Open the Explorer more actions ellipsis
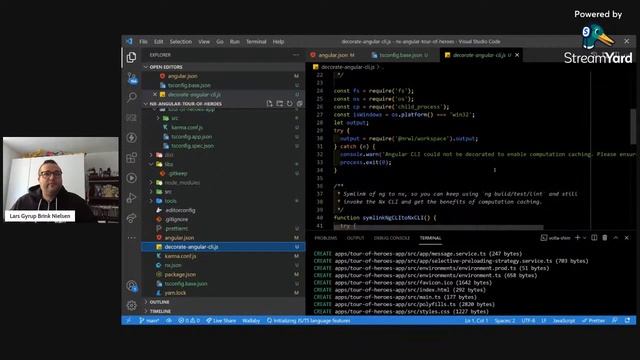Image resolution: width=640 pixels, height=360 pixels. click(x=296, y=55)
